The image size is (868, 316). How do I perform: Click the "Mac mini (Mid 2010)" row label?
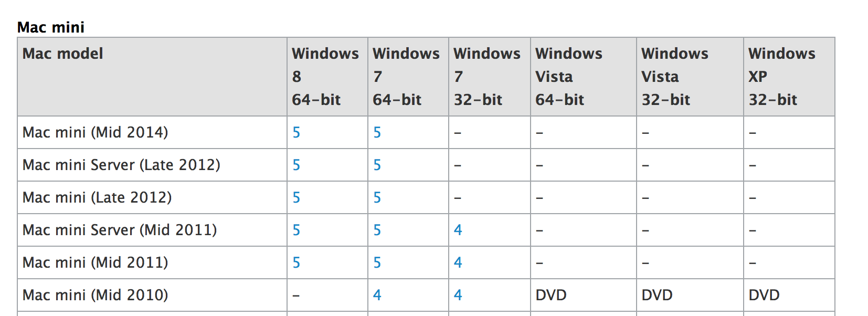(96, 296)
